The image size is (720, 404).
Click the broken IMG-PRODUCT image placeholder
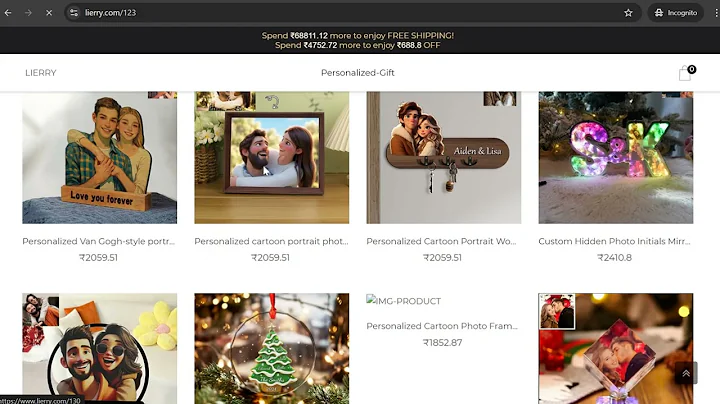[404, 301]
